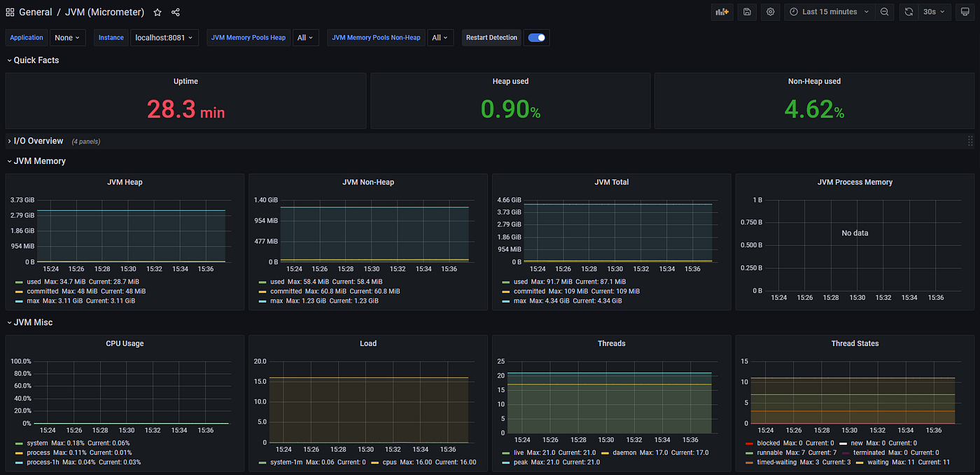Open the JVM Non-Heap panel title menu
The height and width of the screenshot is (475, 980).
pyautogui.click(x=368, y=182)
